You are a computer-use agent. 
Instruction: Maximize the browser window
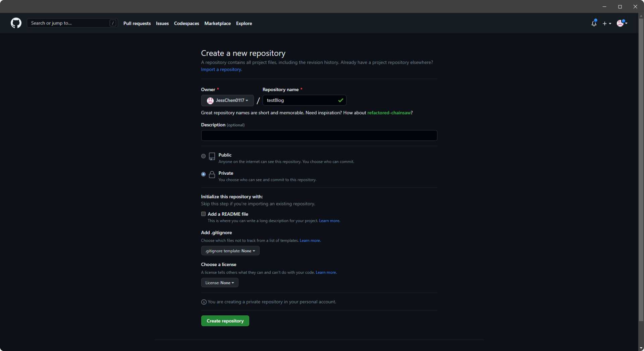click(620, 6)
